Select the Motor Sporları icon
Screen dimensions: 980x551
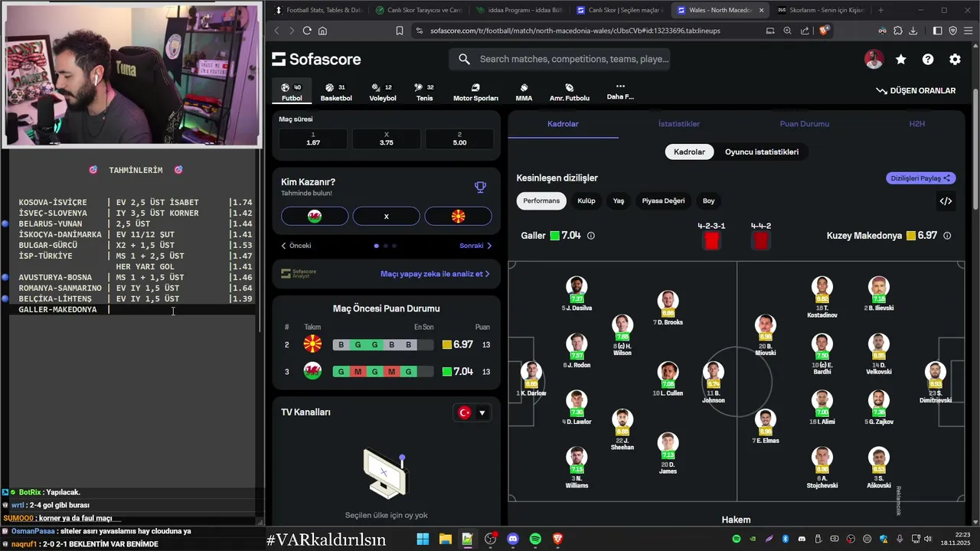point(475,93)
